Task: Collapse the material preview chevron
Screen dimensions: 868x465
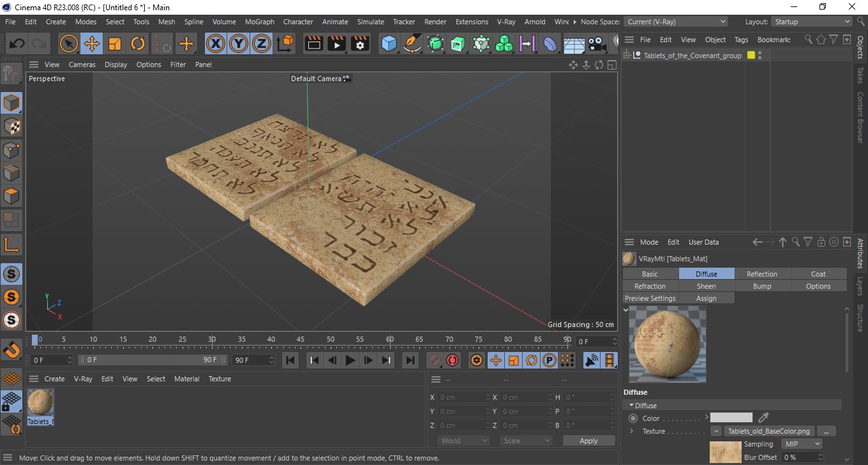Action: (x=626, y=310)
